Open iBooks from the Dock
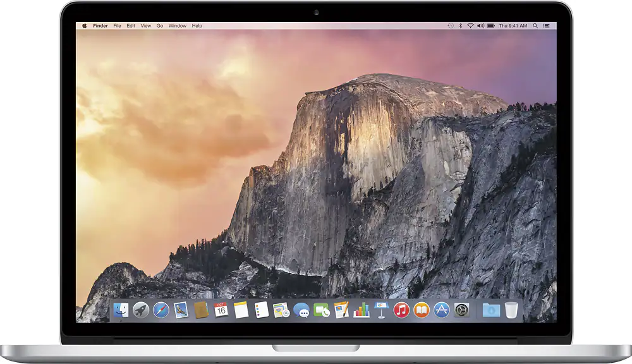This screenshot has width=632, height=364. (x=422, y=310)
